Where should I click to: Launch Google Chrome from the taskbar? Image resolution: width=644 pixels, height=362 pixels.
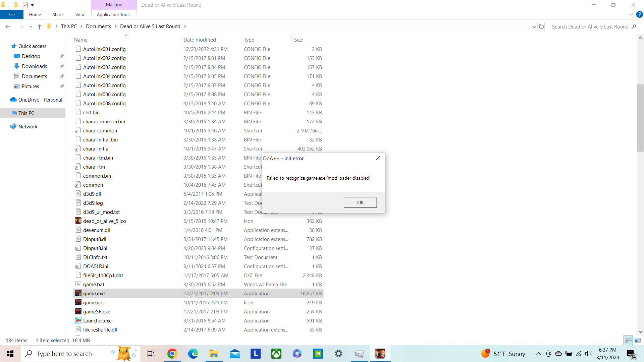click(172, 354)
